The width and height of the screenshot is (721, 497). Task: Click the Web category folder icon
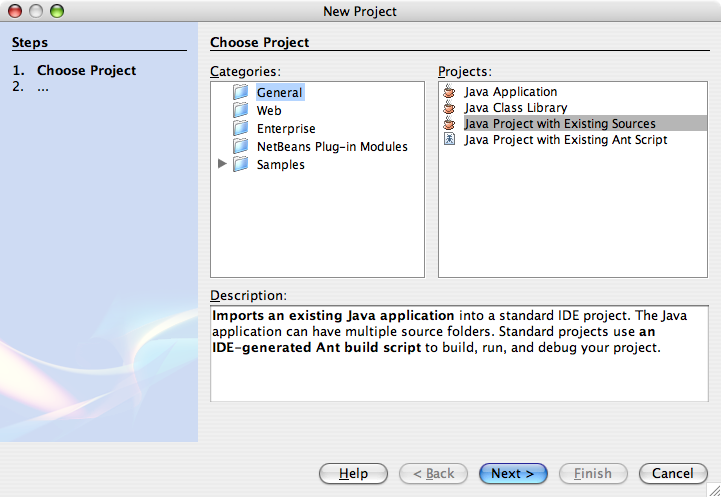click(240, 111)
